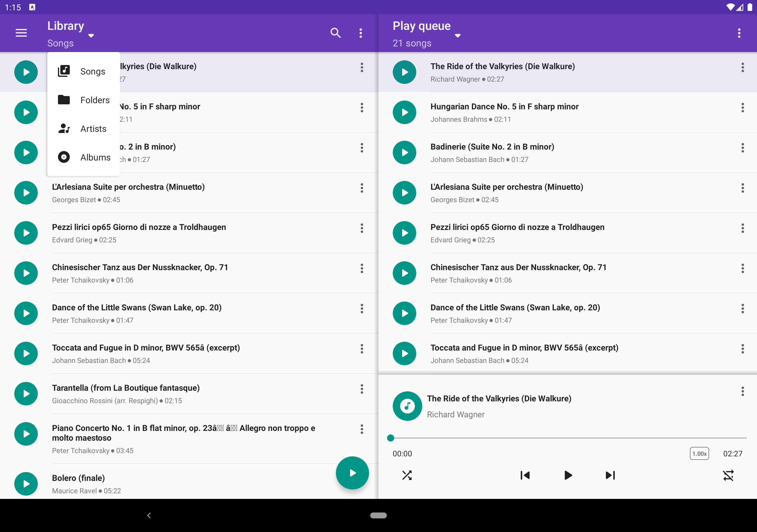Open options for Library Piano Concerto row
Screen dimensions: 757x532
click(362, 429)
